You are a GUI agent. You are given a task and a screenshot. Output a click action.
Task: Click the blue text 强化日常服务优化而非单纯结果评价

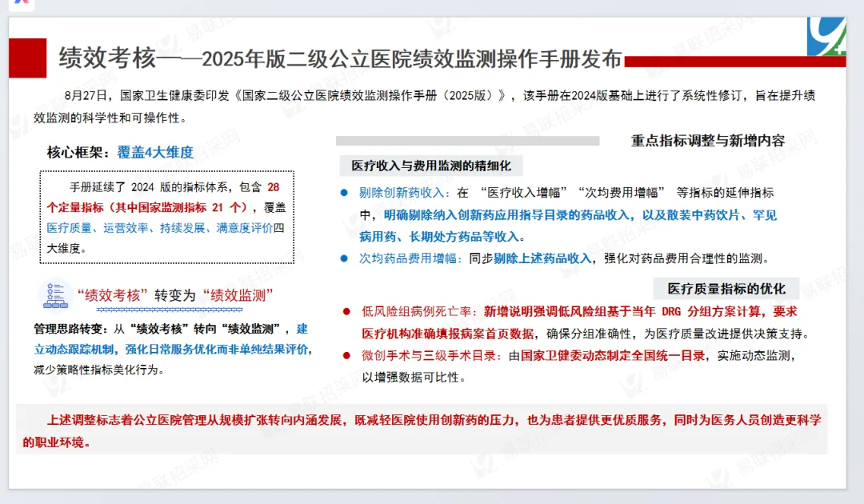(x=216, y=350)
